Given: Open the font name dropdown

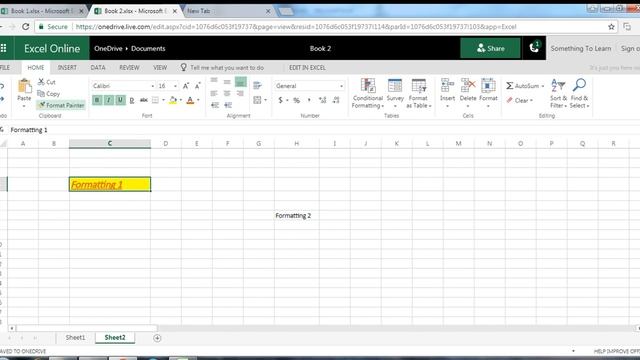Looking at the screenshot, I should (153, 86).
